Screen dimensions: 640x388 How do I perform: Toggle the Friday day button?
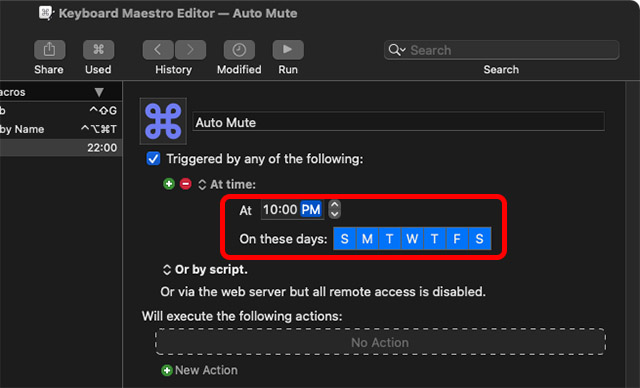[457, 239]
